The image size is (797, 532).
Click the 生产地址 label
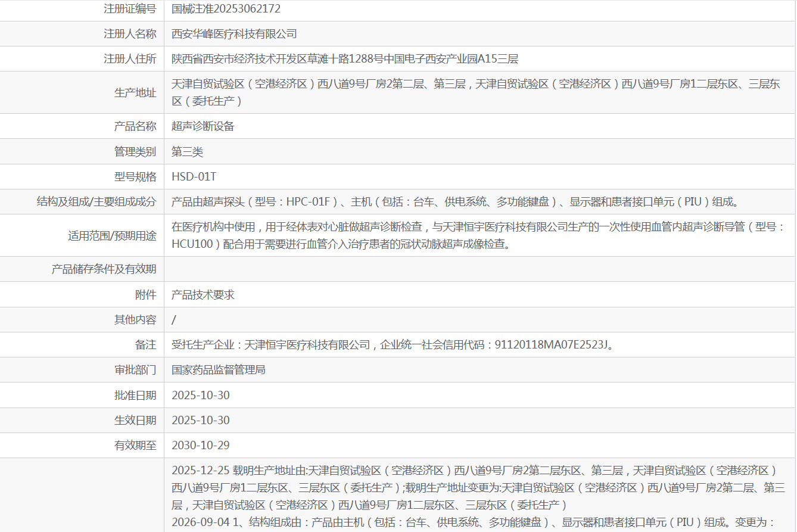point(135,92)
